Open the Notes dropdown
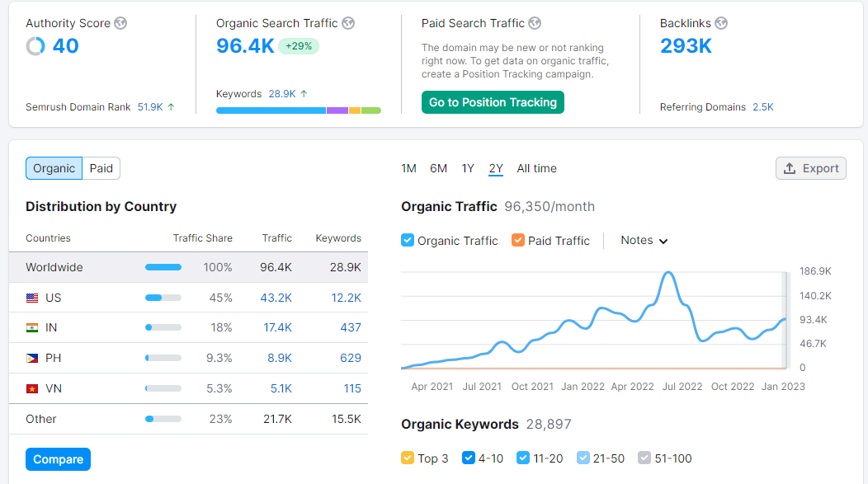This screenshot has width=868, height=484. coord(644,240)
